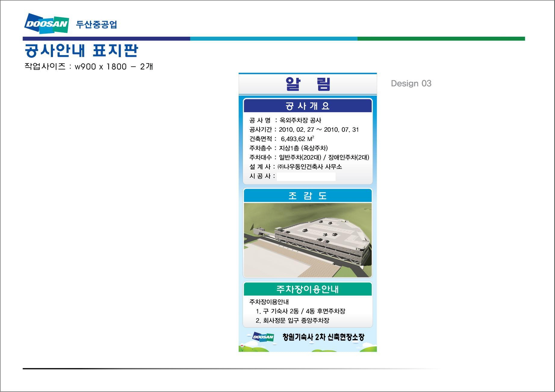
Task: Select the 두산중공업 company name text
Action: click(x=96, y=24)
